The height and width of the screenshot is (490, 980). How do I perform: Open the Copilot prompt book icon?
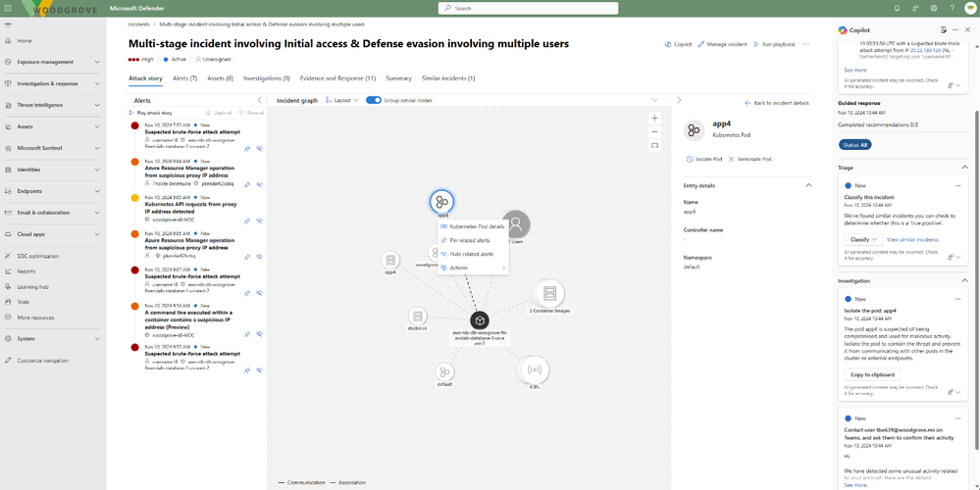coord(943,29)
